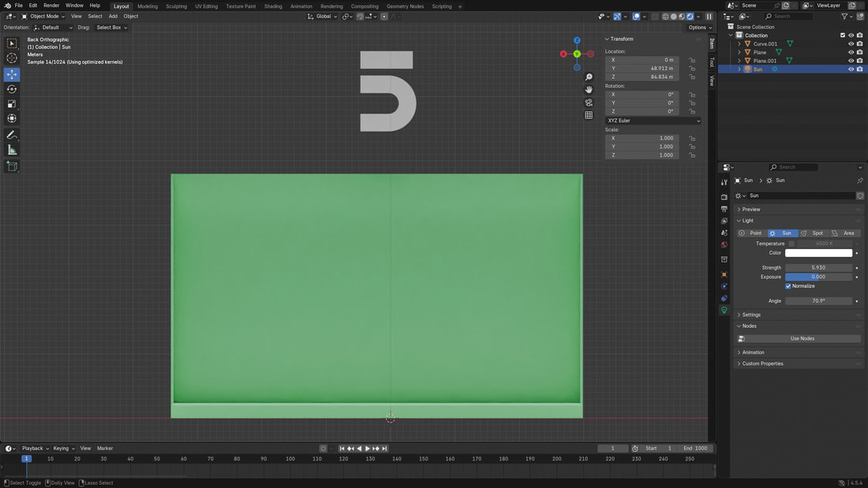Click the Add Cube tool icon
Screen dimensions: 868x488
(12, 166)
